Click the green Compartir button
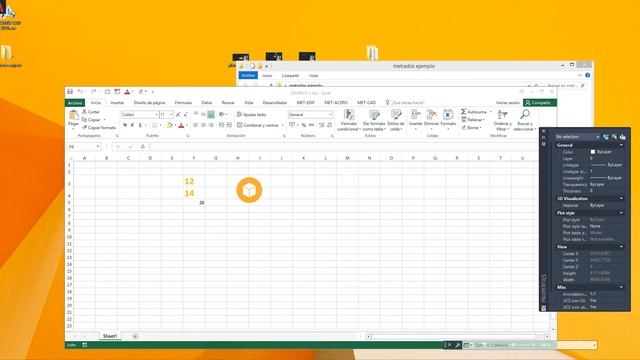This screenshot has height=360, width=640. pyautogui.click(x=540, y=103)
